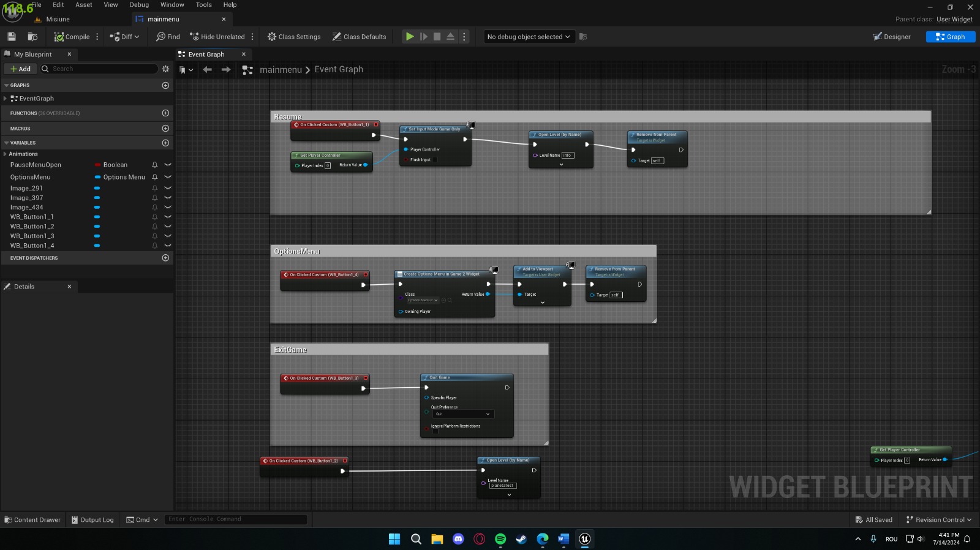Check Ignore Platform Restrictions on Quit Game node
This screenshot has height=550, width=980.
point(435,431)
